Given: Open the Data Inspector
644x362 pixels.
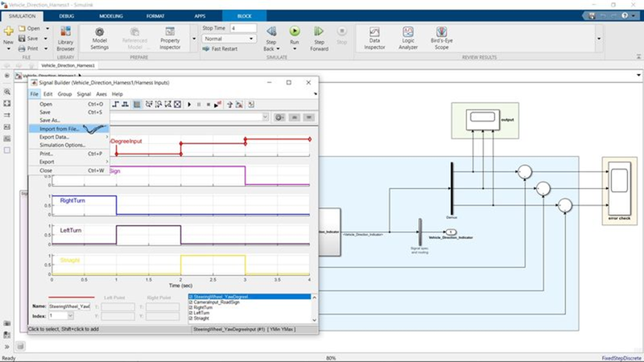Looking at the screenshot, I should pos(374,38).
